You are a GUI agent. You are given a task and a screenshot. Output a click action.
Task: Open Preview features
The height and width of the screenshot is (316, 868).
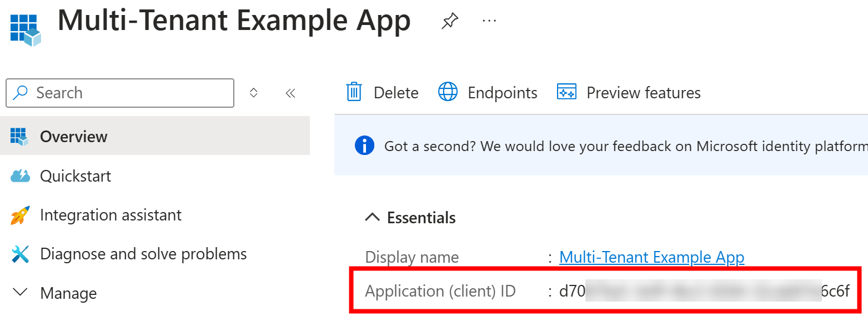click(x=629, y=92)
